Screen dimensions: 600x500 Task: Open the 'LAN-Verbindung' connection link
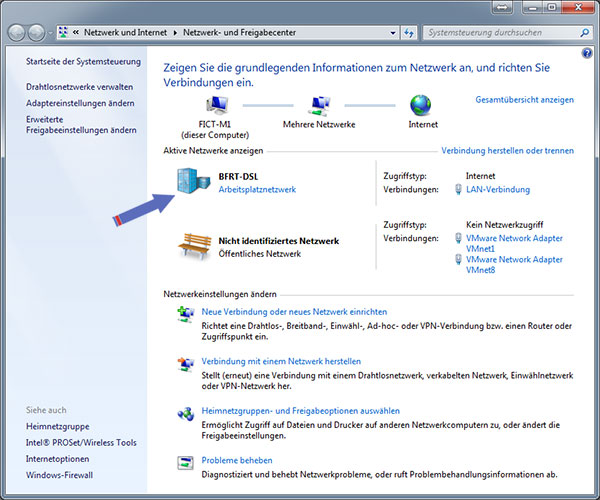click(x=498, y=190)
